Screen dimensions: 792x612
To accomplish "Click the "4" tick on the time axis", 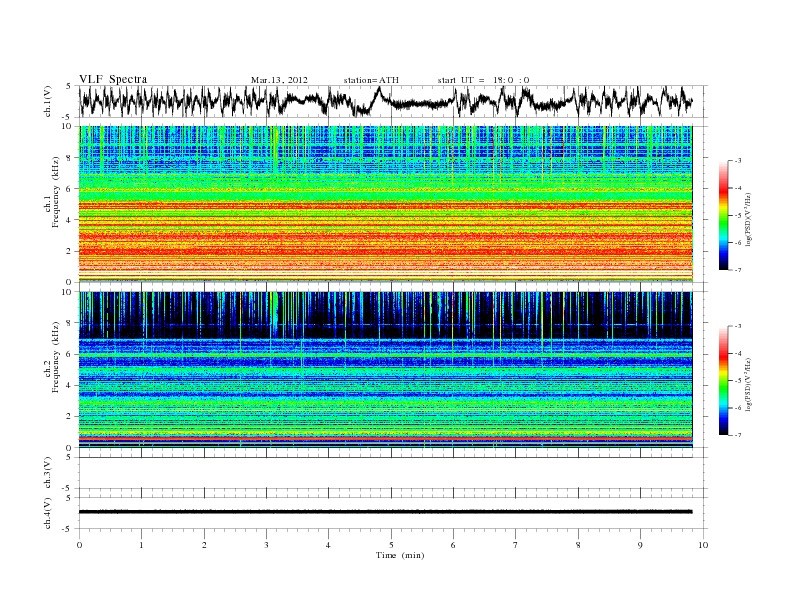I will (x=329, y=545).
